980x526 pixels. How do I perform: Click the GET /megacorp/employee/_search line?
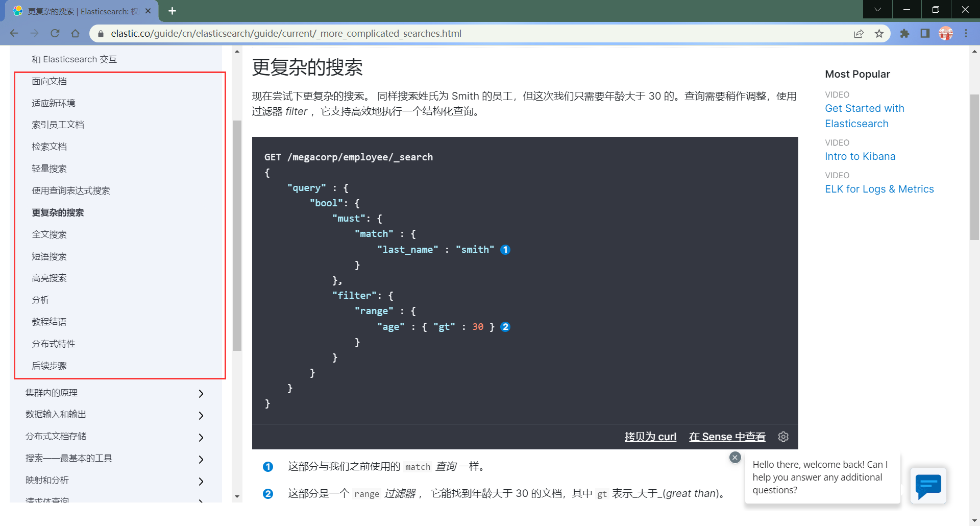(349, 157)
